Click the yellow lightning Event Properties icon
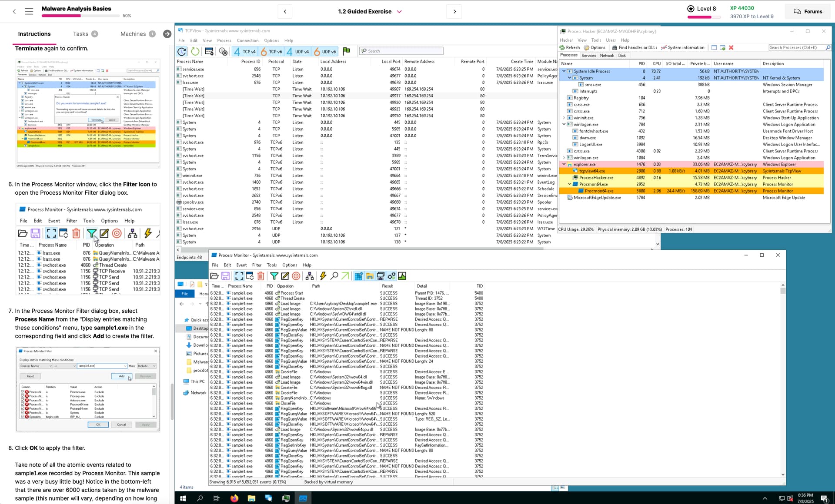Screen dimensions: 835x504 pos(323,276)
